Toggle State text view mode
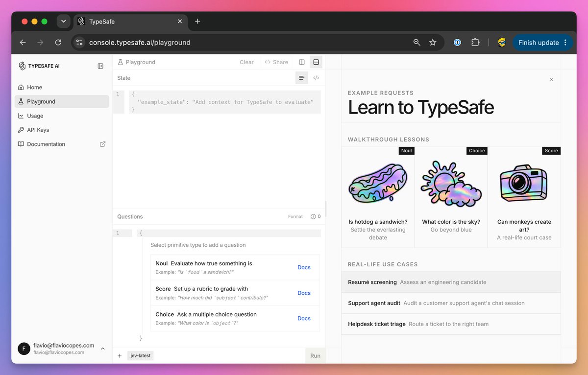Image resolution: width=588 pixels, height=375 pixels. (302, 78)
